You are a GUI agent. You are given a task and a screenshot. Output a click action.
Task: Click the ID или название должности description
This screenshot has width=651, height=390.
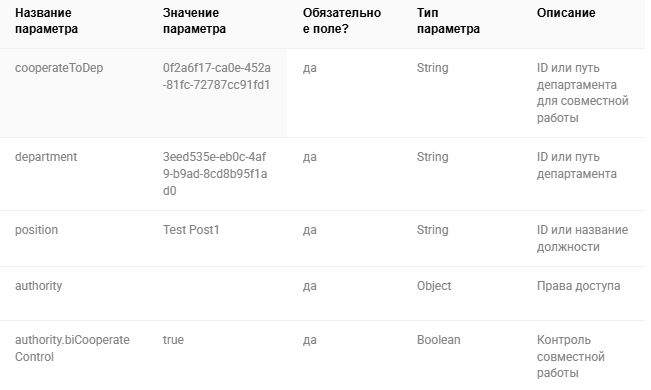tap(582, 238)
